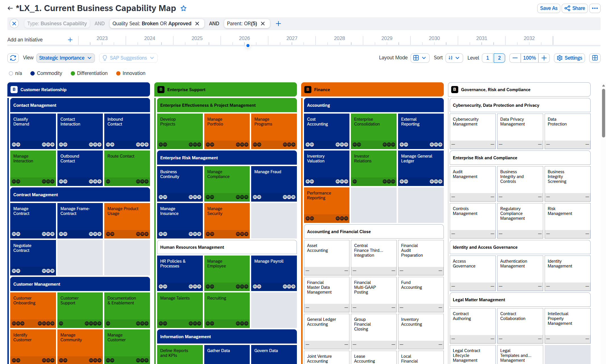Open the Negotiate Contract capability card
The image size is (606, 364).
click(33, 258)
